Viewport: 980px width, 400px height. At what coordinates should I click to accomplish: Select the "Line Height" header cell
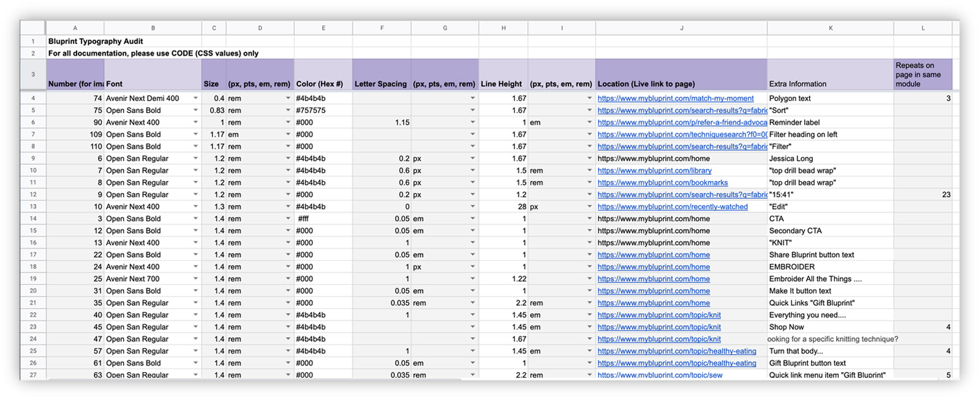coord(503,75)
